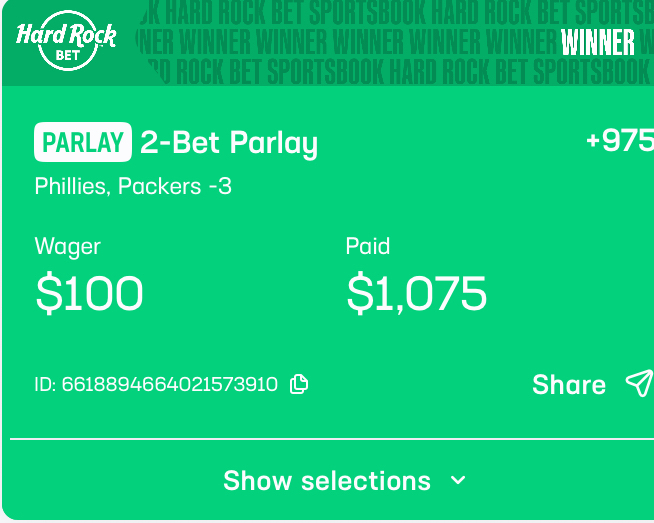Click the white WINNER badge at top right
Image resolution: width=654 pixels, height=523 pixels.
click(x=598, y=43)
